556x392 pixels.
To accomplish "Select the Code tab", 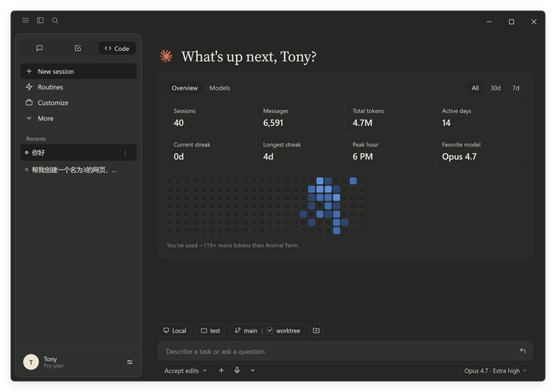I will pyautogui.click(x=117, y=48).
